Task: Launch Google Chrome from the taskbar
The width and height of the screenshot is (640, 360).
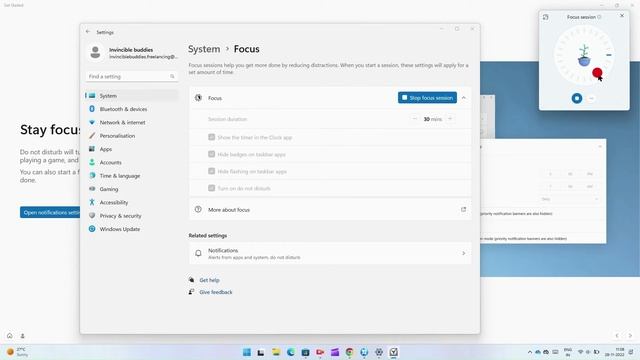Action: pos(349,352)
